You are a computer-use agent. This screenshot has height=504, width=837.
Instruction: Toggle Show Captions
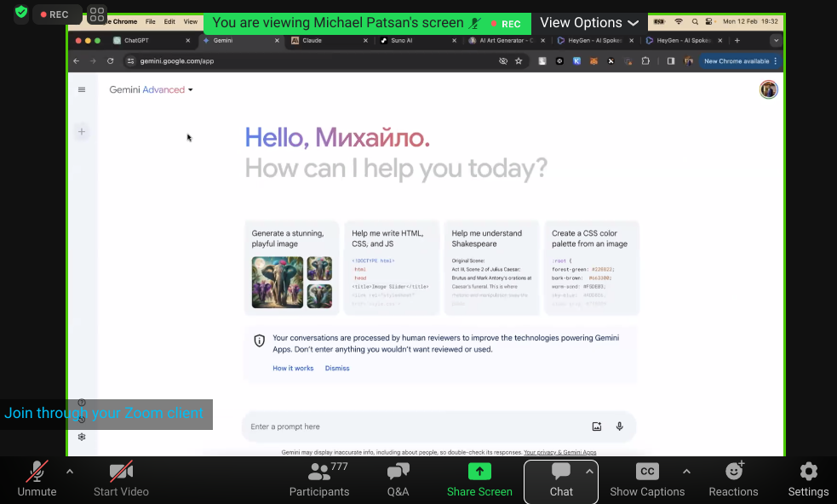tap(647, 479)
